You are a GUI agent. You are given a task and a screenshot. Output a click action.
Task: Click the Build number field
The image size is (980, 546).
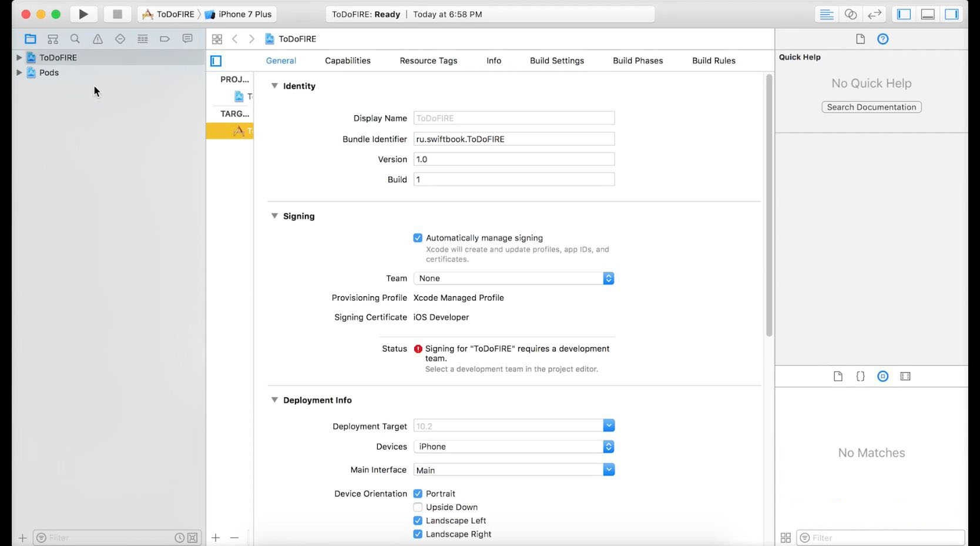[x=514, y=179]
